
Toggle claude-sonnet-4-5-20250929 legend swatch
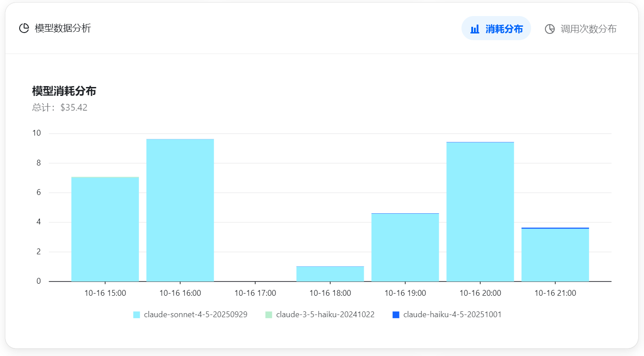point(137,315)
